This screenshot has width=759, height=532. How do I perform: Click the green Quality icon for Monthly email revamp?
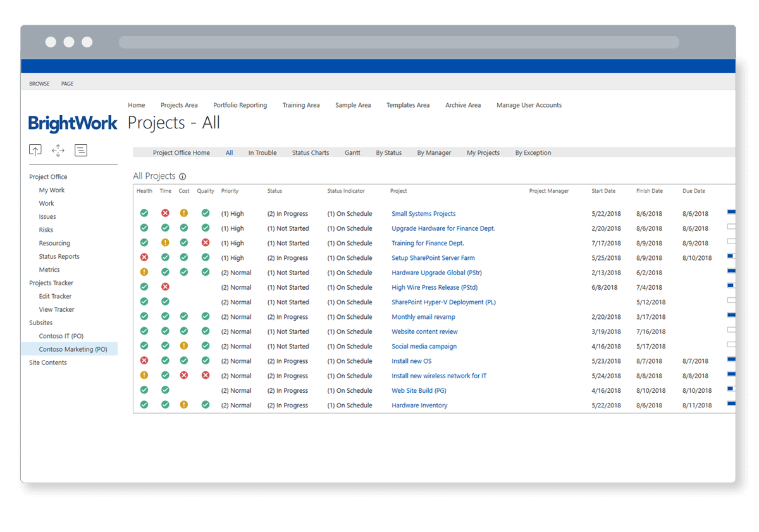click(x=206, y=316)
